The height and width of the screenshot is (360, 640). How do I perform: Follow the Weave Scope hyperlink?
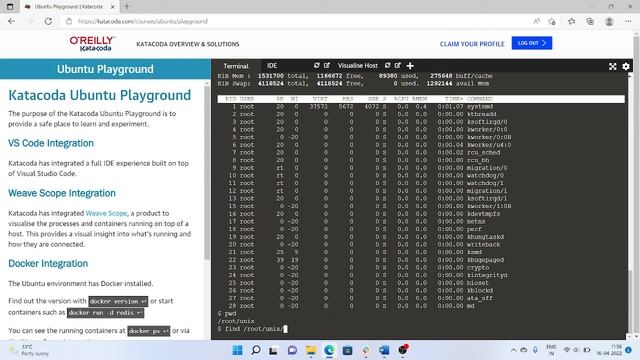tap(106, 213)
